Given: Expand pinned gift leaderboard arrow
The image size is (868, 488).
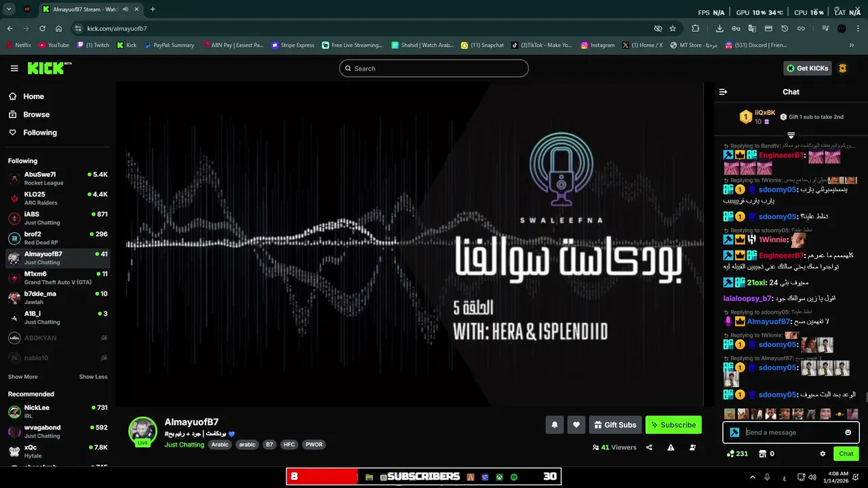Looking at the screenshot, I should pyautogui.click(x=791, y=136).
